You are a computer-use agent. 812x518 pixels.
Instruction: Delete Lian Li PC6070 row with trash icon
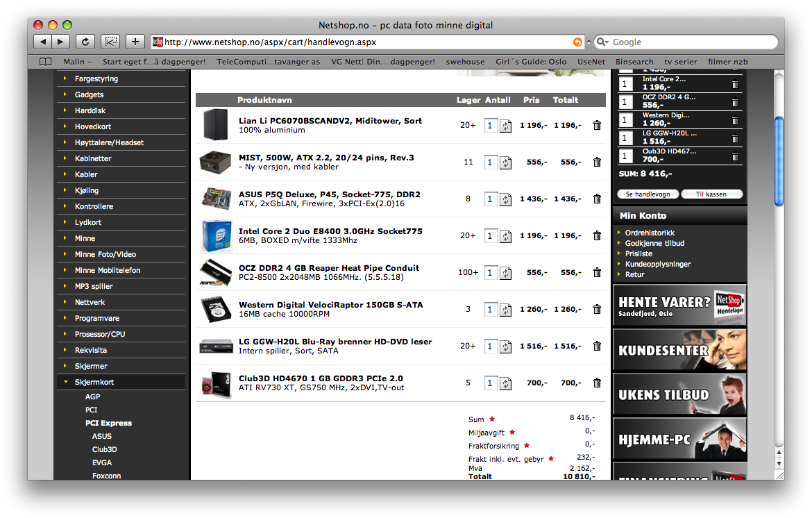[597, 126]
